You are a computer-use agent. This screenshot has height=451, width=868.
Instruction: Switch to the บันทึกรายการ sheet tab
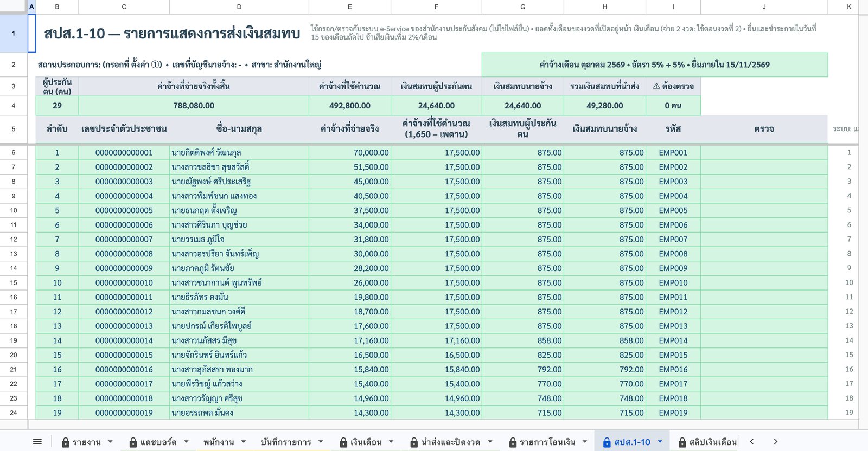tap(286, 442)
